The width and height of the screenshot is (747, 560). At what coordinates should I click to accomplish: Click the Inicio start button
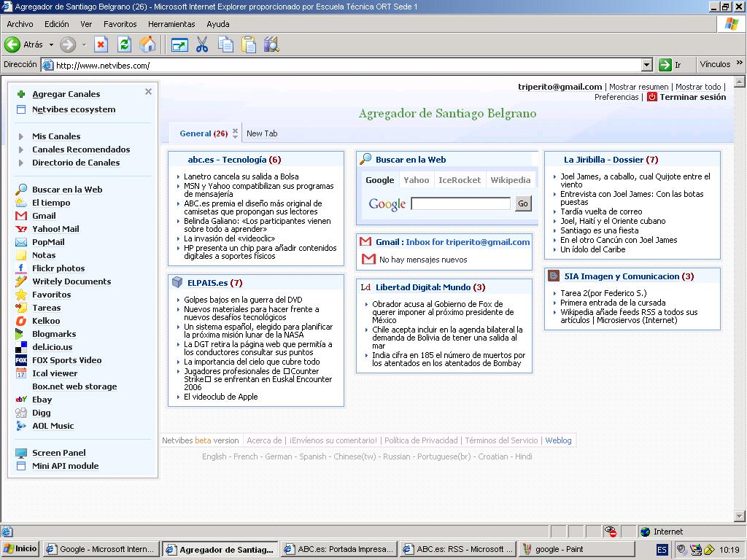tap(20, 548)
